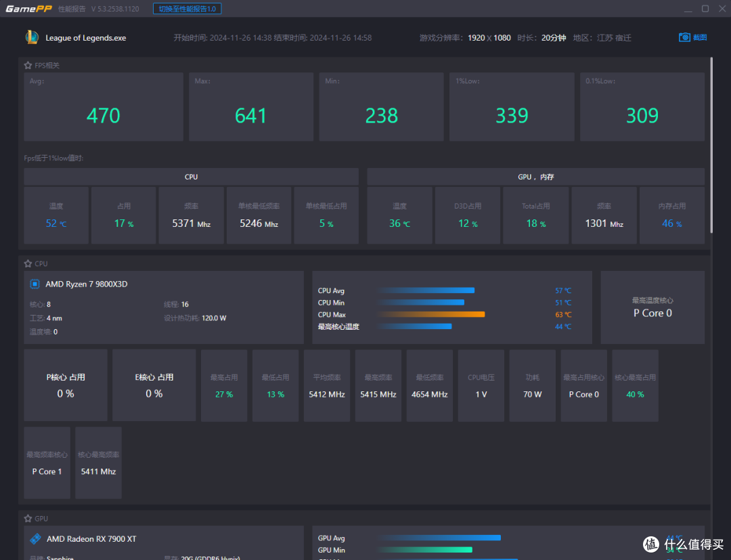Click the vertical scrollbar on the right

point(711,145)
